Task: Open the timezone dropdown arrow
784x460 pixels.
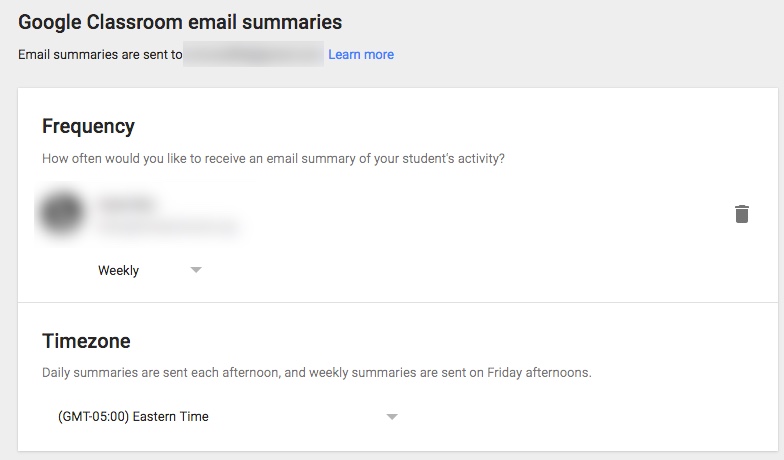Action: tap(392, 416)
